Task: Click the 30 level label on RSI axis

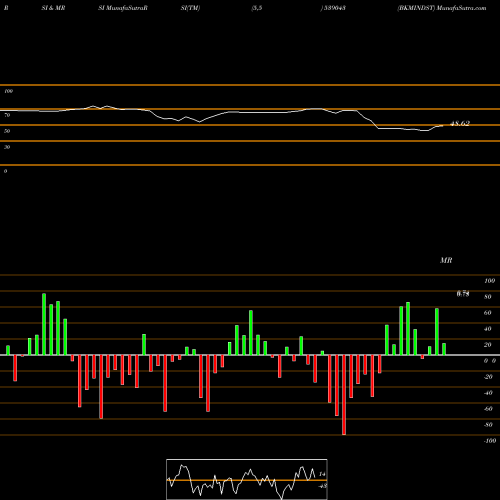Action: click(x=7, y=147)
